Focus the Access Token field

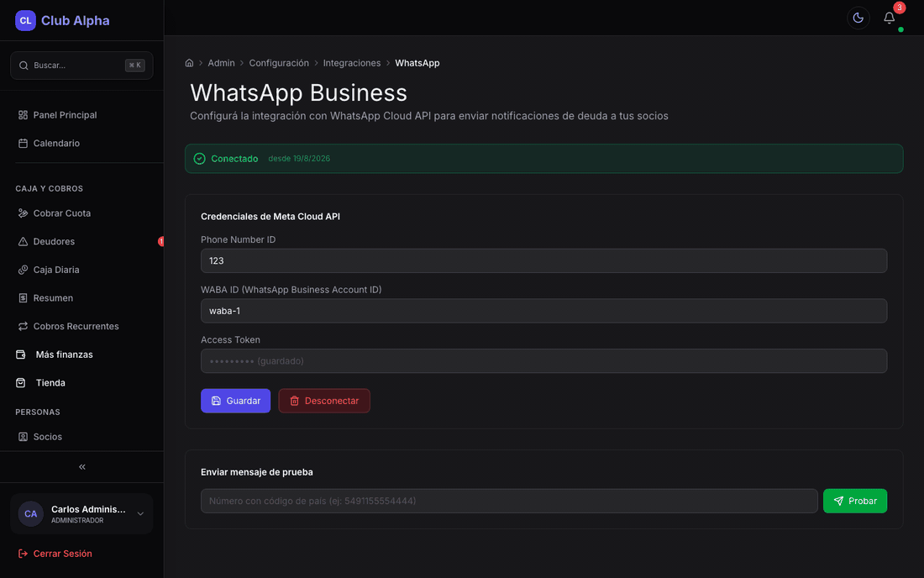pyautogui.click(x=544, y=360)
